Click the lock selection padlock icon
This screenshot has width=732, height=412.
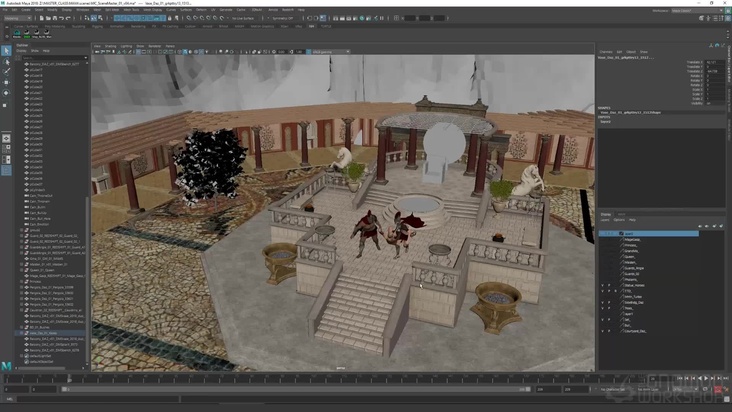169,18
